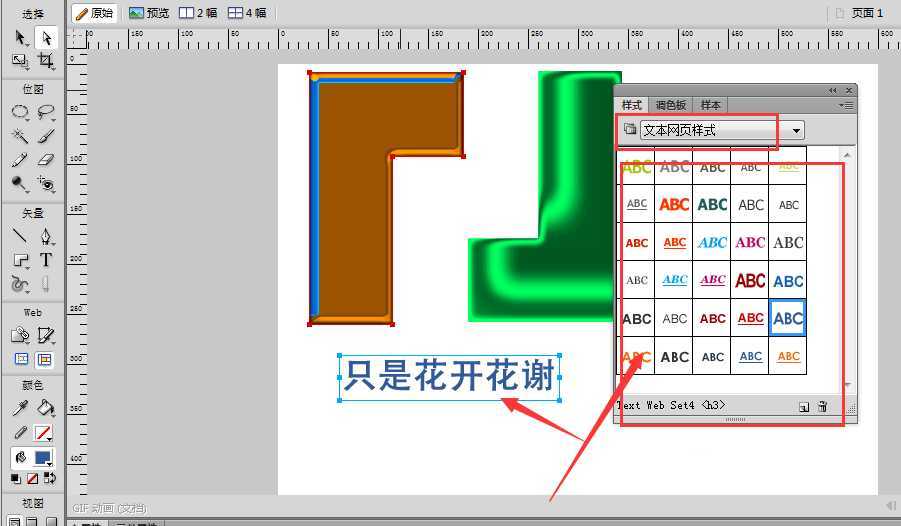Swap stroke and fill colors
This screenshot has height=526, width=901.
(x=49, y=478)
